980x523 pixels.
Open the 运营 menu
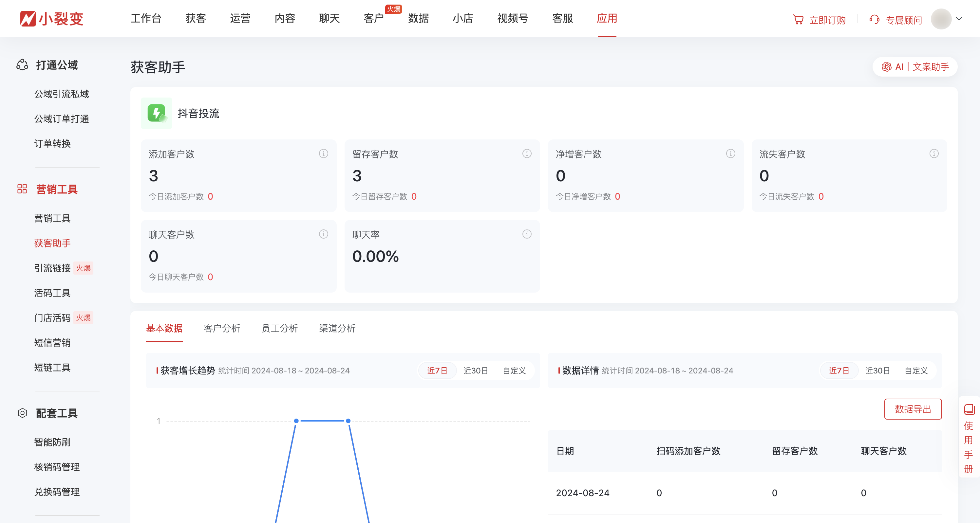[240, 18]
